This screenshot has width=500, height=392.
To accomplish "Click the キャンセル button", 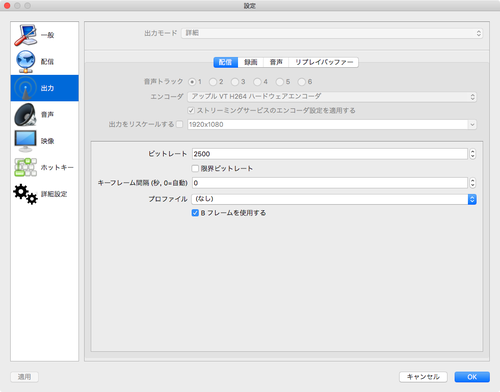I will tap(423, 377).
